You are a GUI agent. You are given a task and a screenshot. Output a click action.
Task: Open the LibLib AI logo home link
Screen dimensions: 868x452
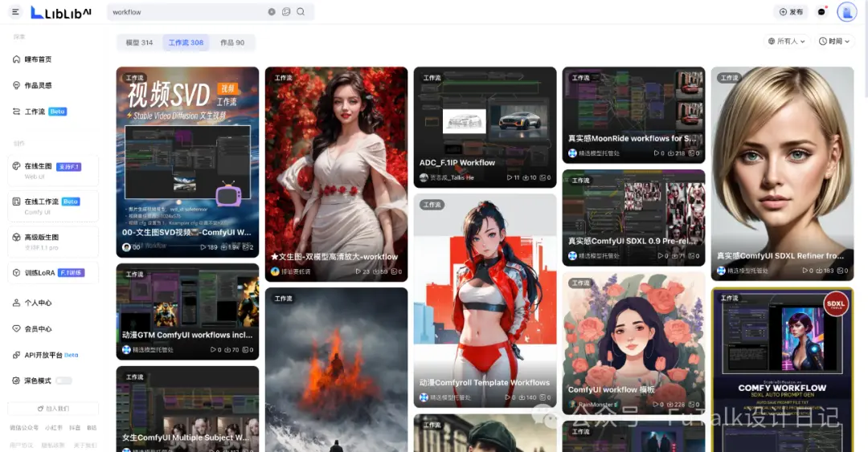pyautogui.click(x=61, y=12)
